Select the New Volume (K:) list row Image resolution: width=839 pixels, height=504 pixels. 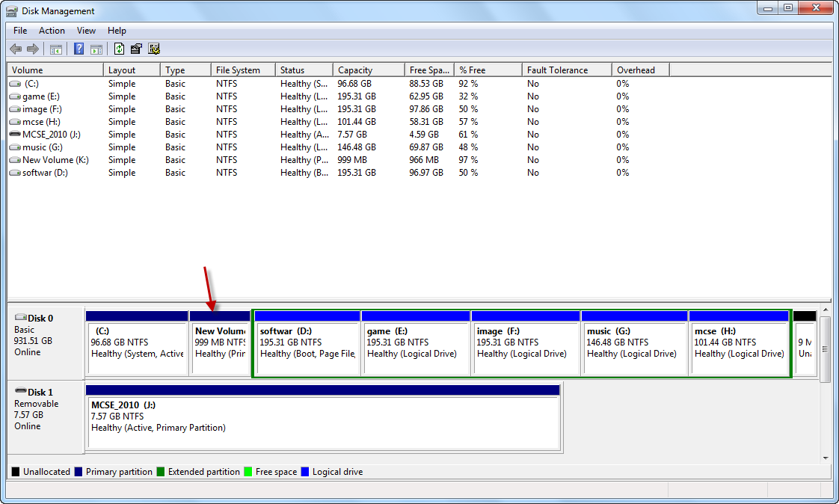click(55, 160)
